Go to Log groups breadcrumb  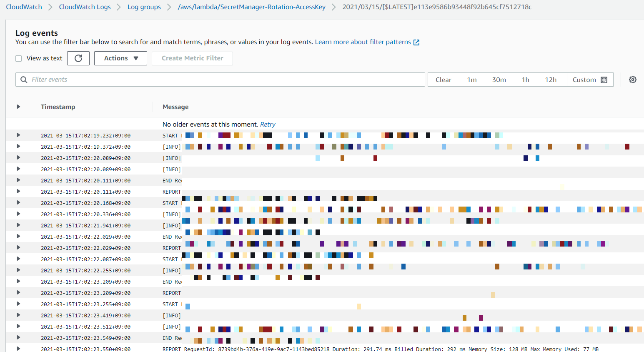click(144, 7)
